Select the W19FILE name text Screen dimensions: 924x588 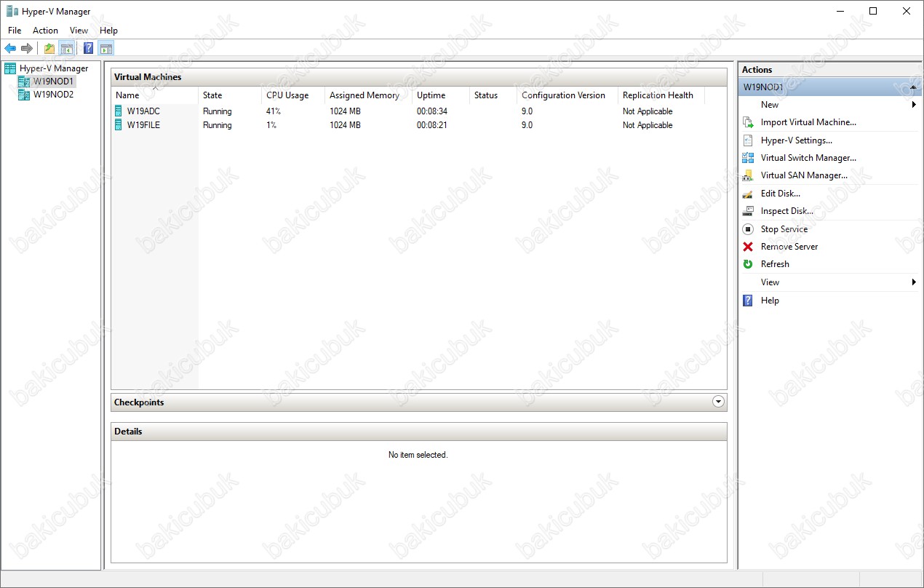tap(143, 125)
